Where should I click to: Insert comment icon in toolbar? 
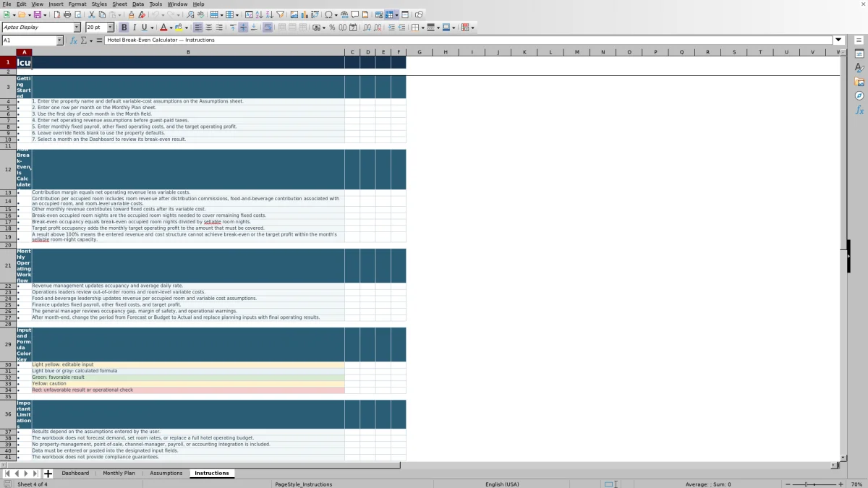355,14
